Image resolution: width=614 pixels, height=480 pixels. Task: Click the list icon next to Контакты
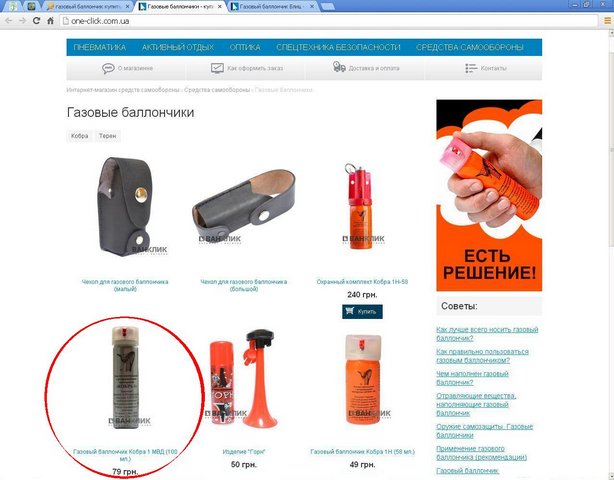[x=471, y=68]
